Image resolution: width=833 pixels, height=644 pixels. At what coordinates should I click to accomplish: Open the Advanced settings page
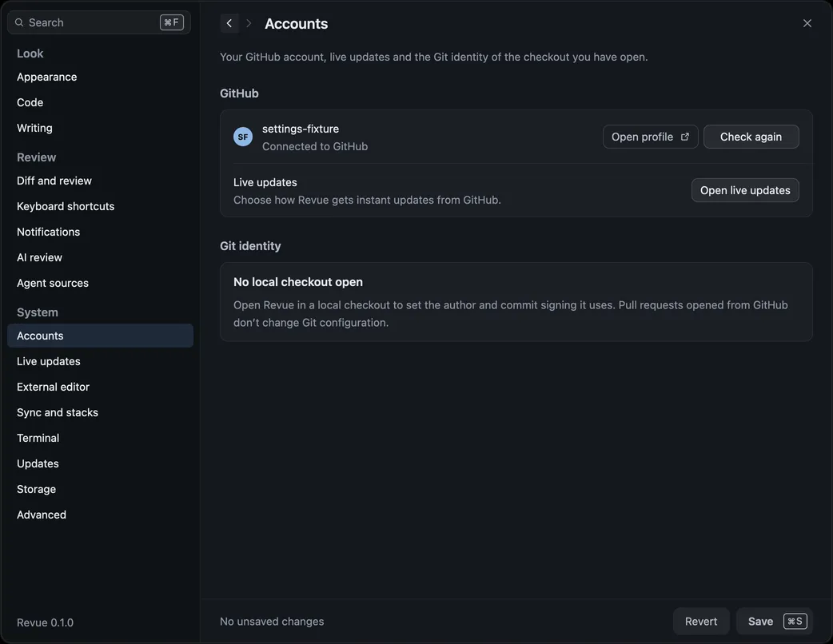101,515
